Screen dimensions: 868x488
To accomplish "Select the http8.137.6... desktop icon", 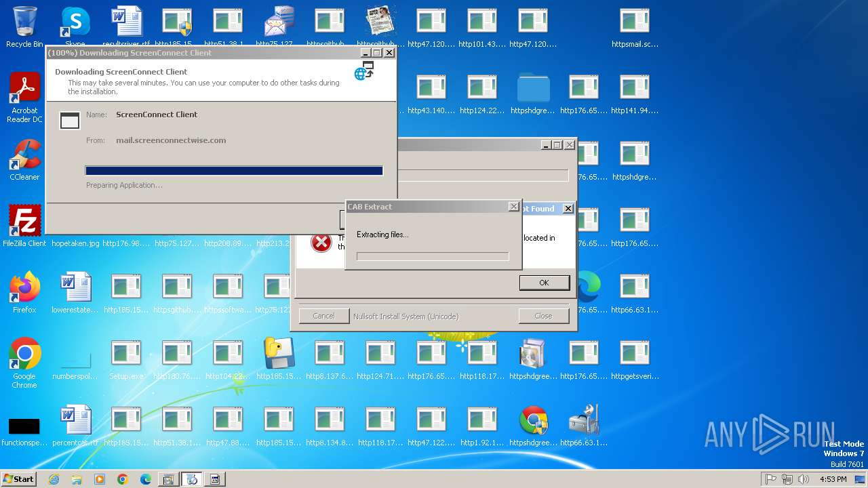I will 330,359.
